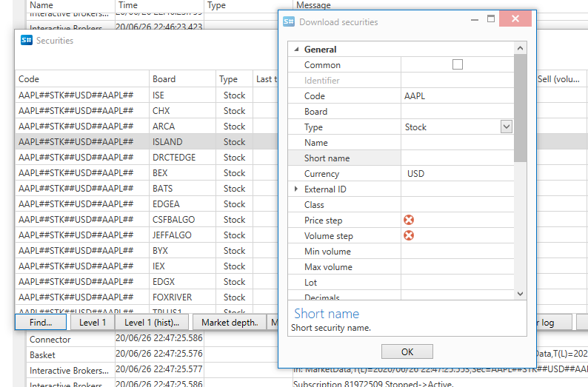Click the scroll-up arrow in the property grid
This screenshot has height=387, width=588.
pyautogui.click(x=521, y=49)
